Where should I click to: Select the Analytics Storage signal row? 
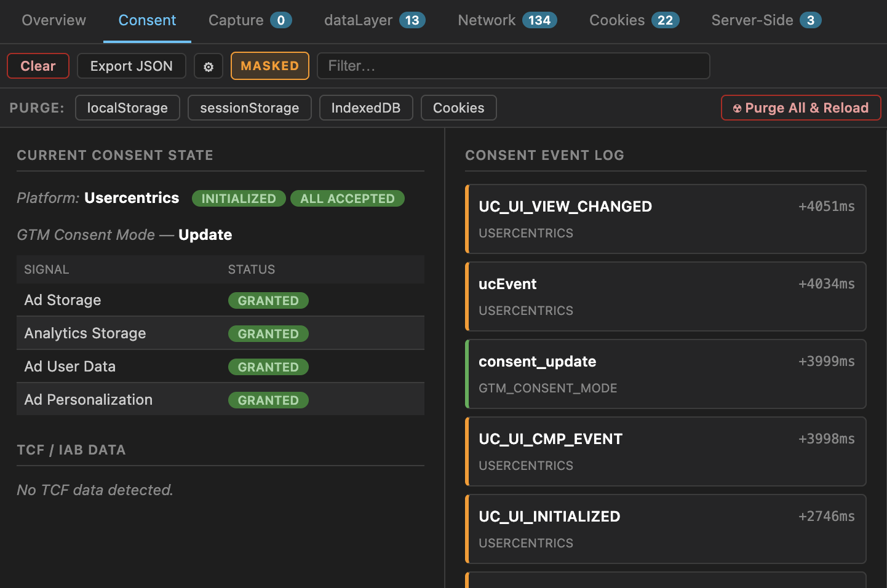pos(220,333)
